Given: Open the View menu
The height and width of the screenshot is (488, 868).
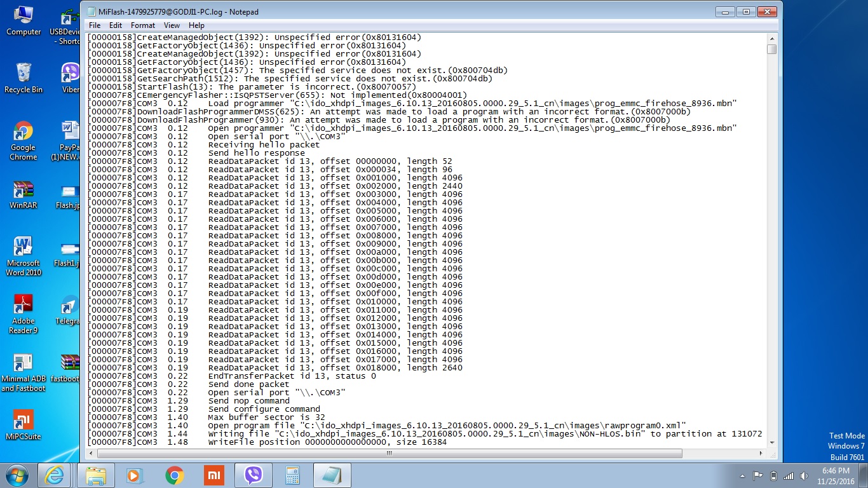Looking at the screenshot, I should pos(172,25).
